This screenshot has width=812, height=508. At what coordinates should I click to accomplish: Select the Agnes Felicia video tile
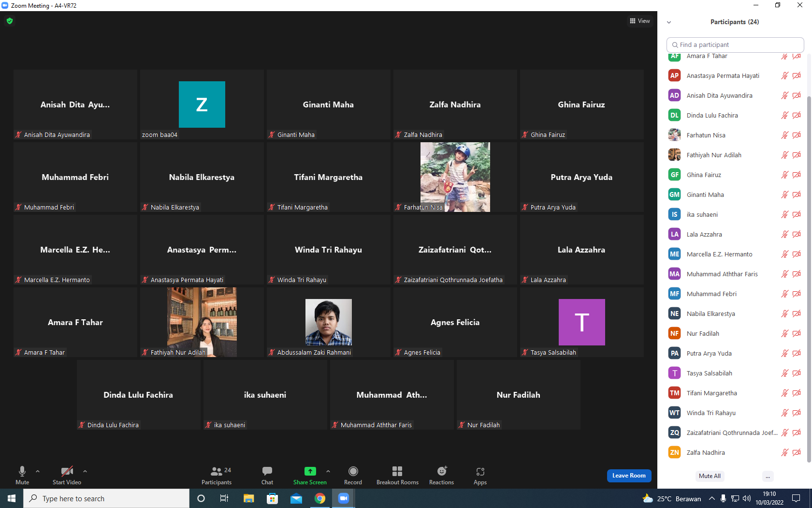pos(455,322)
